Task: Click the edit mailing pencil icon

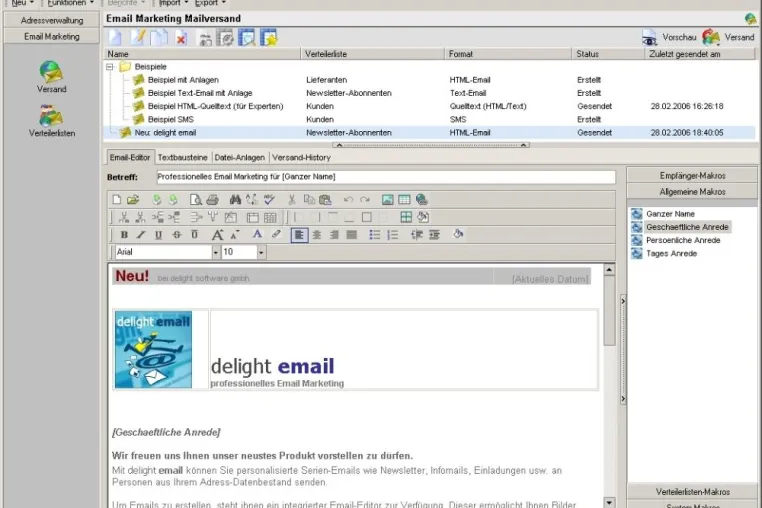Action: point(138,37)
